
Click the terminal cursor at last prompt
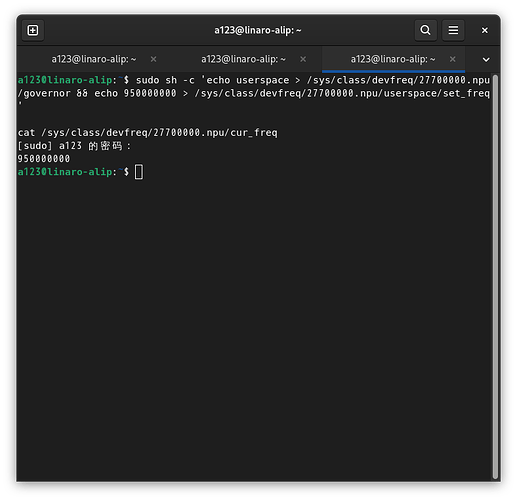pos(139,172)
